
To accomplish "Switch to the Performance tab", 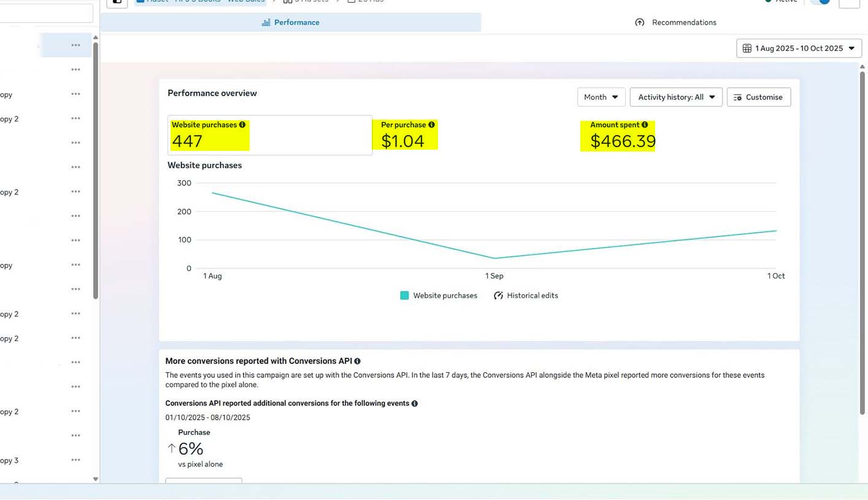I will tap(291, 23).
